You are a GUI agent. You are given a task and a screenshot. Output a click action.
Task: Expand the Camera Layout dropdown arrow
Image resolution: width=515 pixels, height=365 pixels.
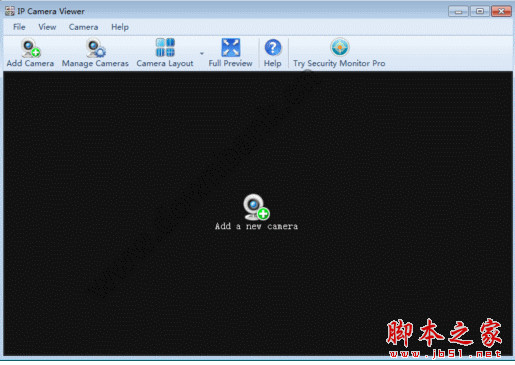coord(202,53)
